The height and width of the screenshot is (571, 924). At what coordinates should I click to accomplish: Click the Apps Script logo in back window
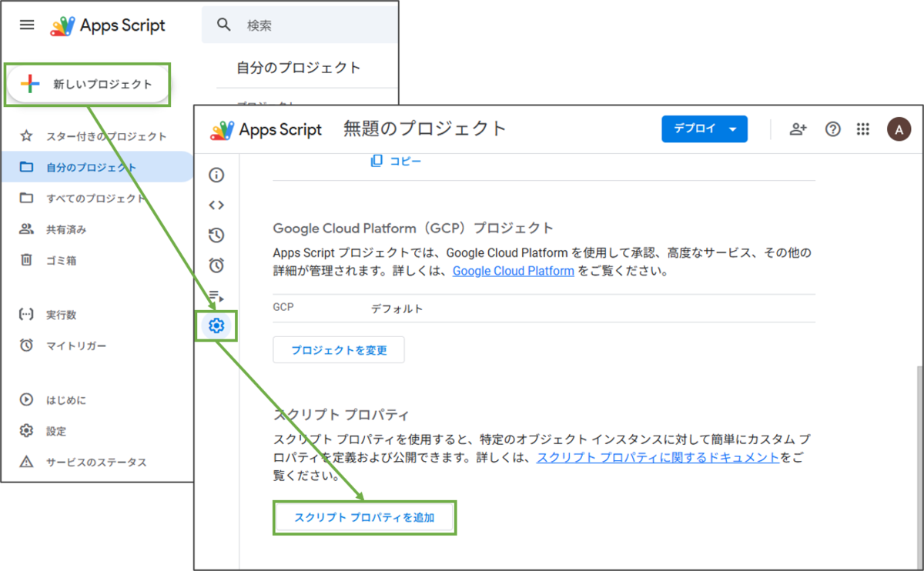109,25
